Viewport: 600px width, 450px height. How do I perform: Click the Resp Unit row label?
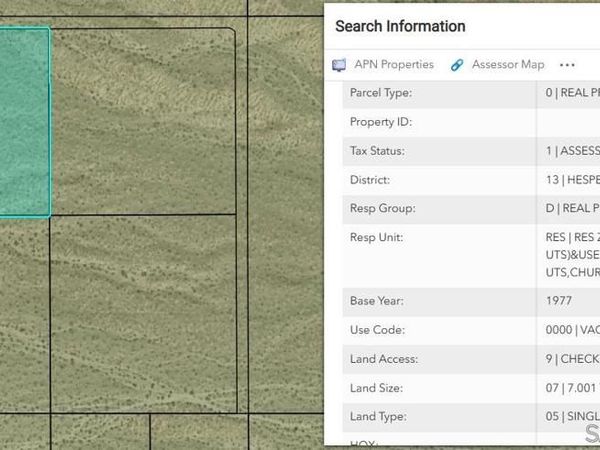coord(378,238)
